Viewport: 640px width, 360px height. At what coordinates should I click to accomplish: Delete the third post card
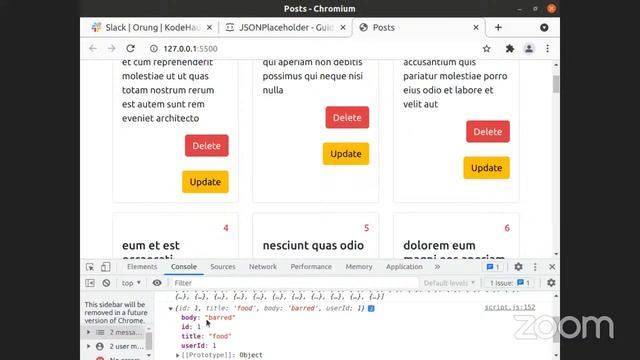click(488, 131)
